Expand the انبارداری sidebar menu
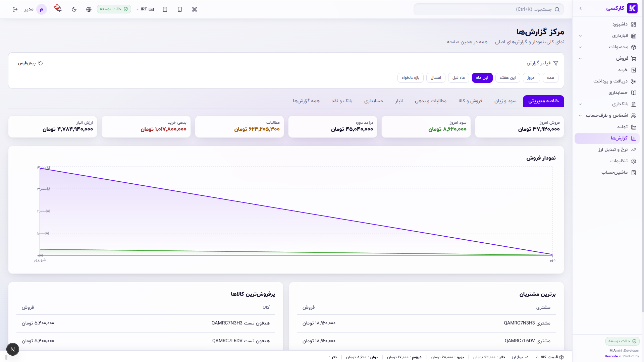Viewport: 644px width, 362px height. (x=607, y=36)
